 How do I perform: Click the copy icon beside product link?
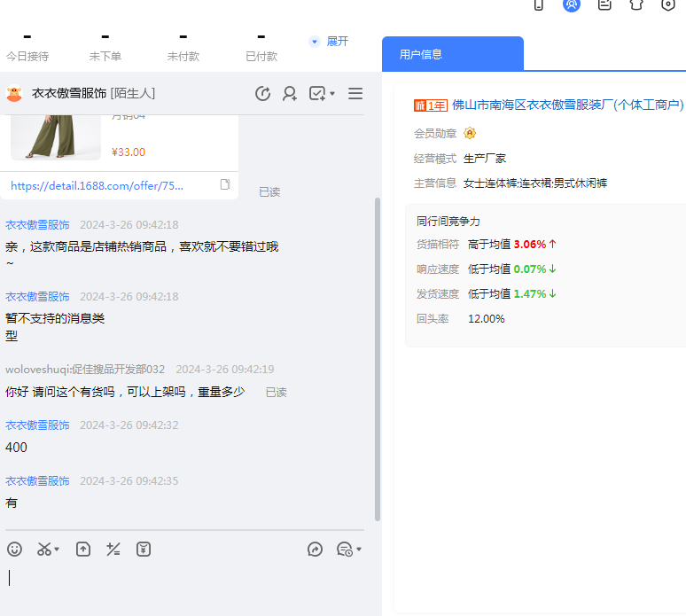click(x=225, y=184)
